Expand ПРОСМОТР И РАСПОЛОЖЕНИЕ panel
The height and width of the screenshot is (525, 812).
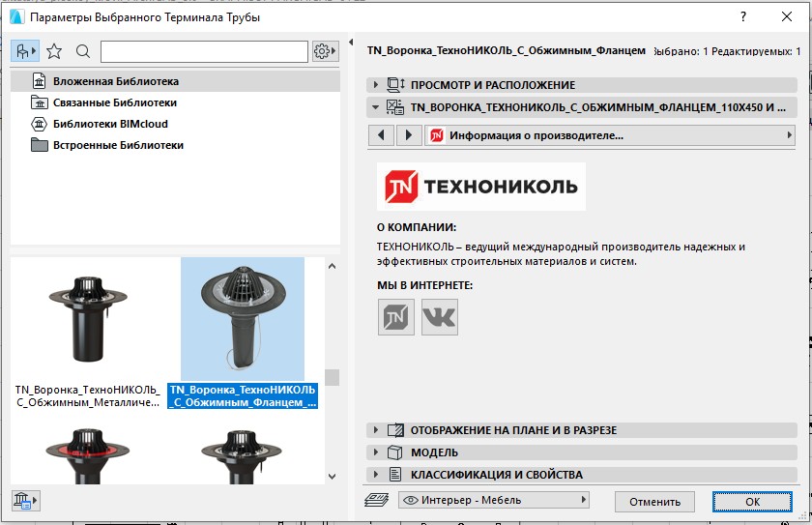[x=582, y=85]
